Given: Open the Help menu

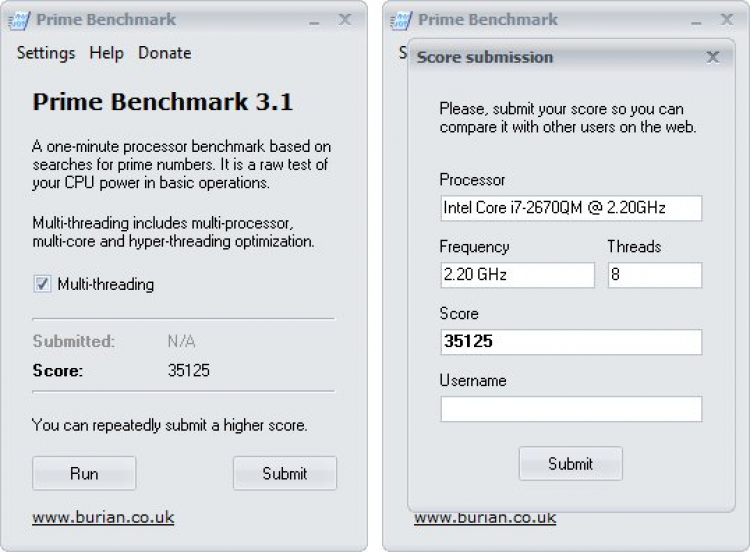Looking at the screenshot, I should coord(106,53).
